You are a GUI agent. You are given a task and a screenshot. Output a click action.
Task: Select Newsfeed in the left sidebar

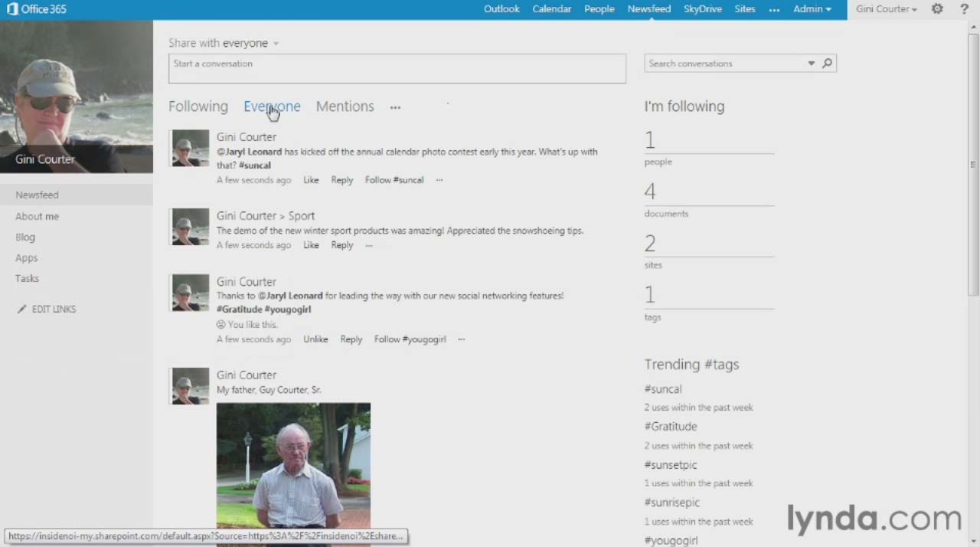point(37,195)
